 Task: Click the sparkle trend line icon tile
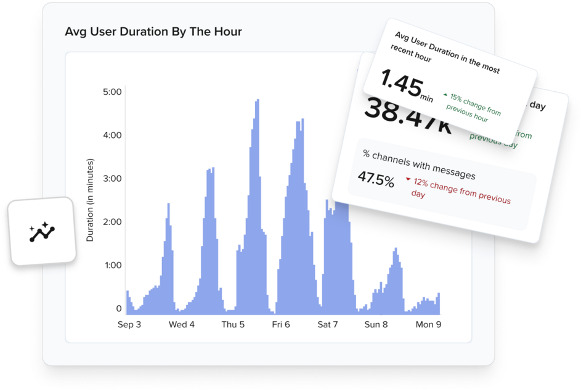[x=41, y=232]
